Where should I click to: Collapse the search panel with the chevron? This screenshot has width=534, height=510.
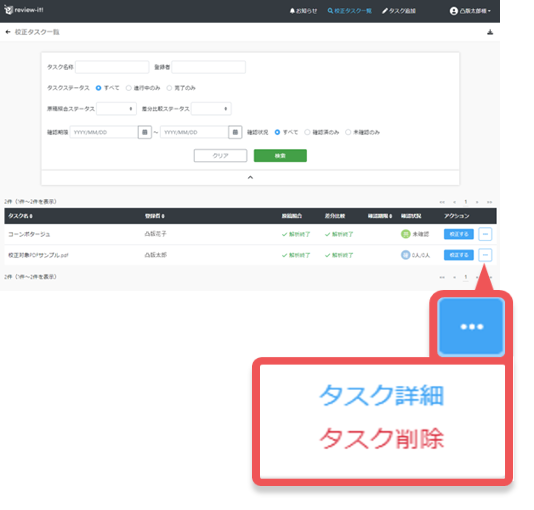click(x=250, y=177)
